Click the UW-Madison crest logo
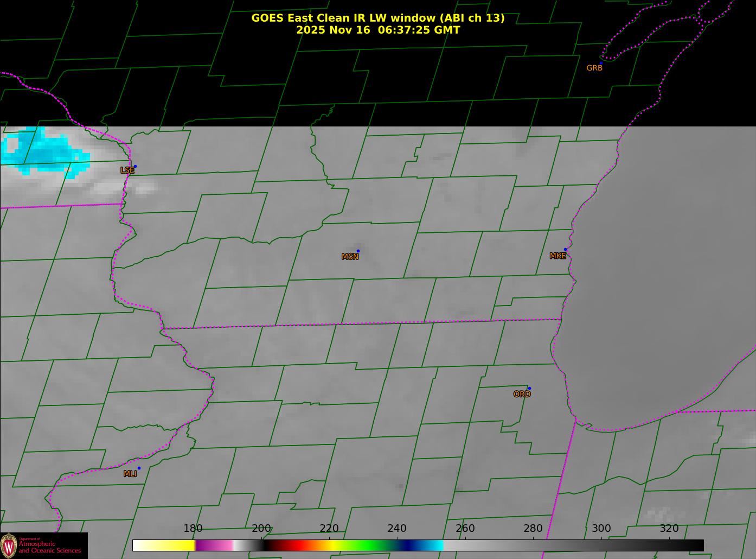This screenshot has height=559, width=756. pyautogui.click(x=9, y=545)
